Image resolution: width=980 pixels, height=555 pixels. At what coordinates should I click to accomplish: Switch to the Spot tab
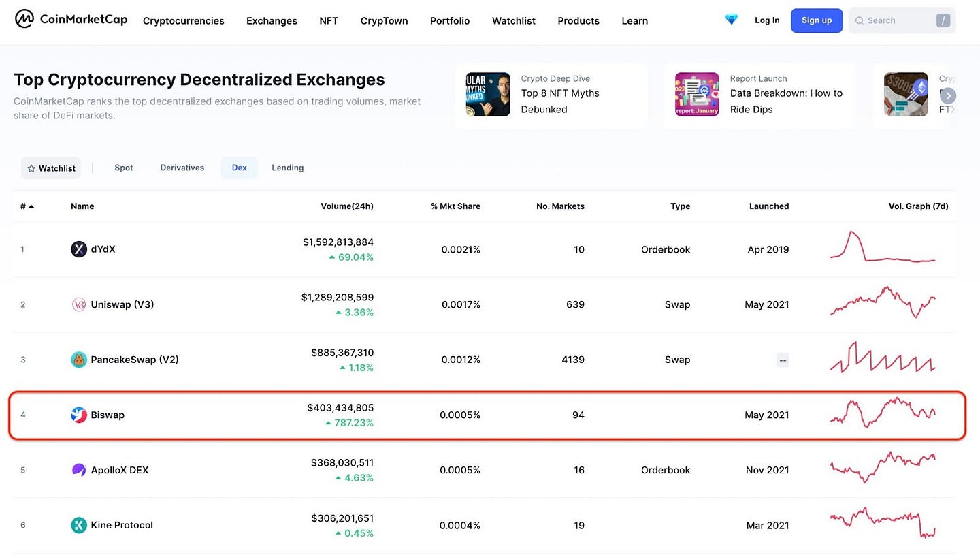coord(124,168)
